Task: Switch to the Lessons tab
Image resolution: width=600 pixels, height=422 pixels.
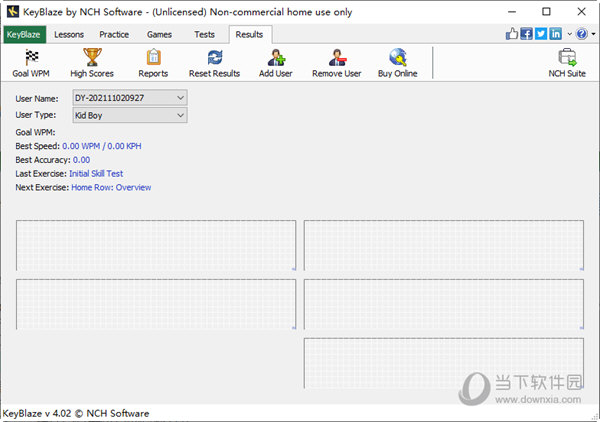Action: (x=69, y=34)
